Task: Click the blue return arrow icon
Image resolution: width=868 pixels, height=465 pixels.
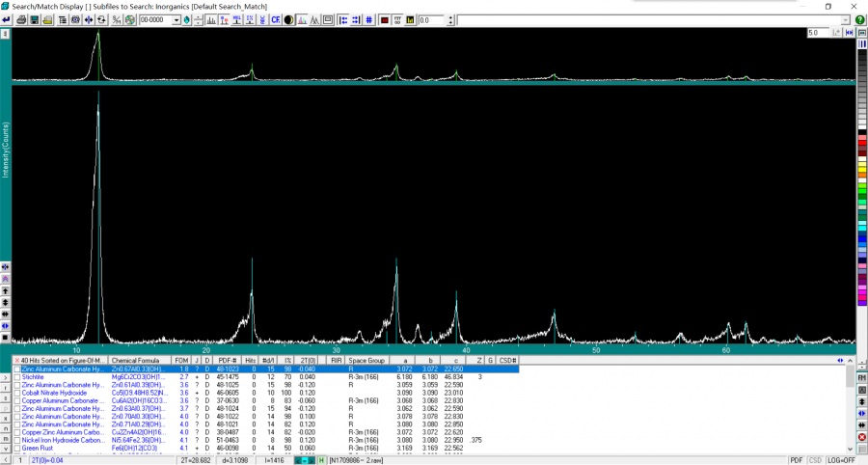Action: pyautogui.click(x=7, y=20)
